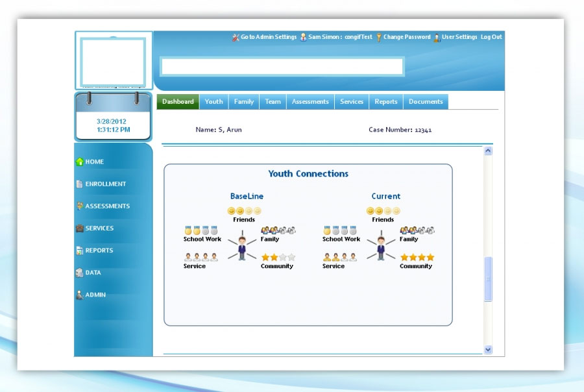The image size is (584, 392).
Task: Click the Current Service person icons
Action: 340,257
